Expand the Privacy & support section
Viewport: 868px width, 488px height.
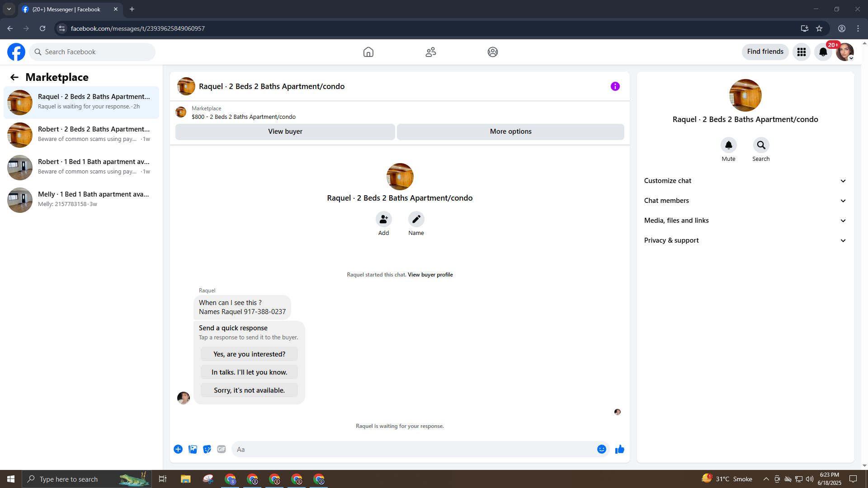pos(745,240)
